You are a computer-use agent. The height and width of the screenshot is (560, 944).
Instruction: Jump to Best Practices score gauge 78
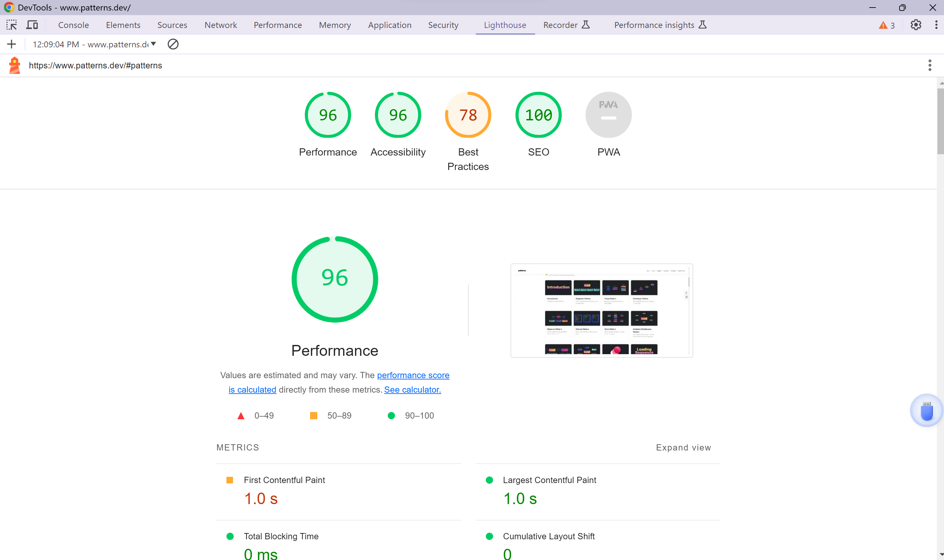pyautogui.click(x=468, y=115)
